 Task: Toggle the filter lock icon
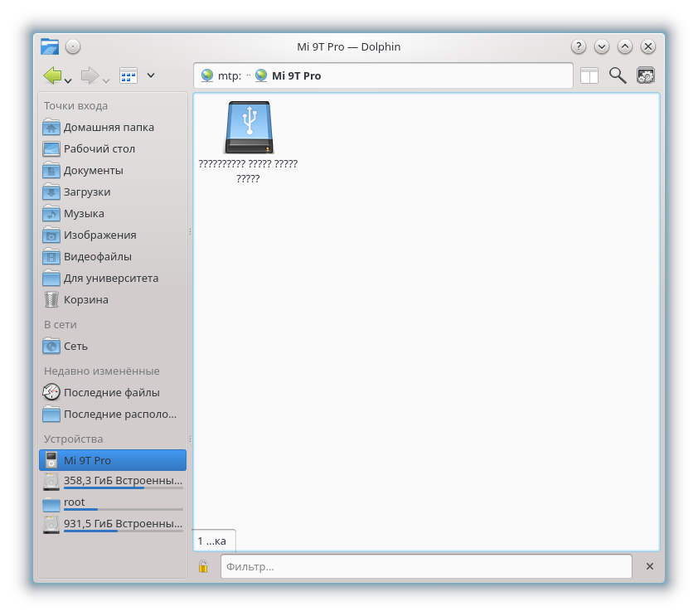point(203,566)
